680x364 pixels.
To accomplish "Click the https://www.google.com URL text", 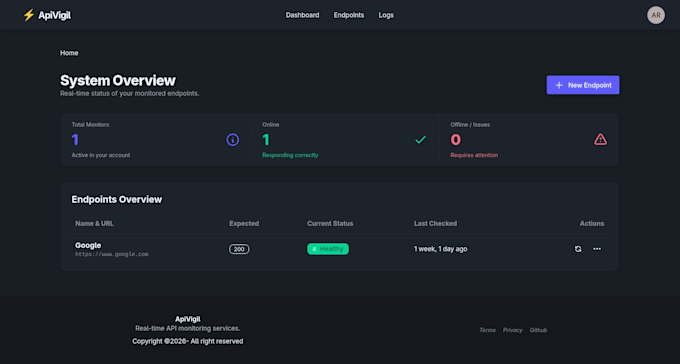I will click(x=111, y=254).
